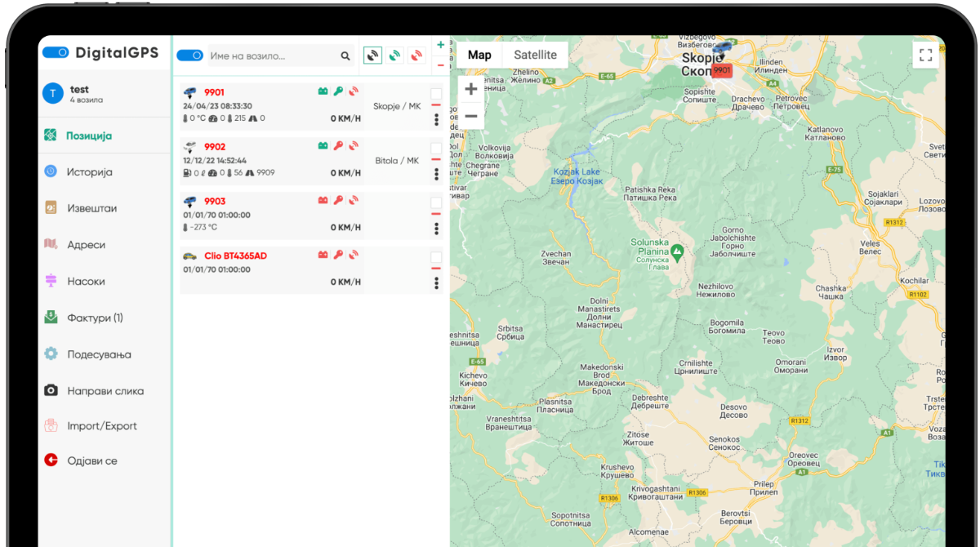Select the all-signals black satellite filter
This screenshot has height=547, width=980.
(372, 56)
